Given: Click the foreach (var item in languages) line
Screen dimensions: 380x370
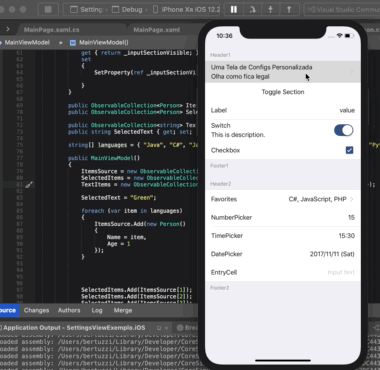Looking at the screenshot, I should pyautogui.click(x=132, y=211).
